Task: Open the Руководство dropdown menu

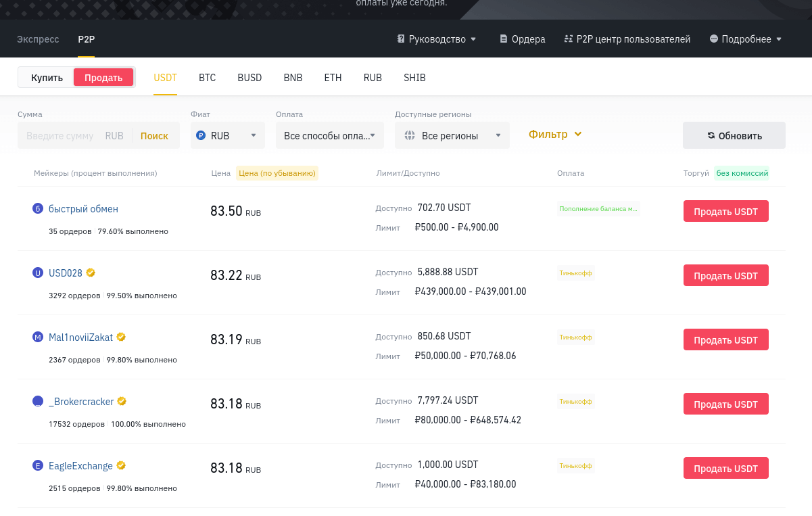Action: coord(437,39)
